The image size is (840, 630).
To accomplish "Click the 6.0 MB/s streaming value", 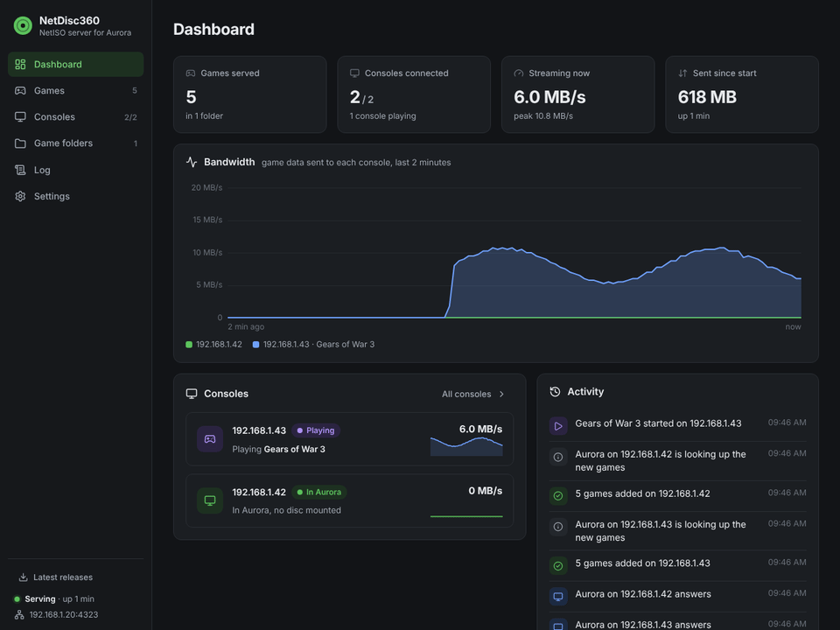I will [549, 97].
